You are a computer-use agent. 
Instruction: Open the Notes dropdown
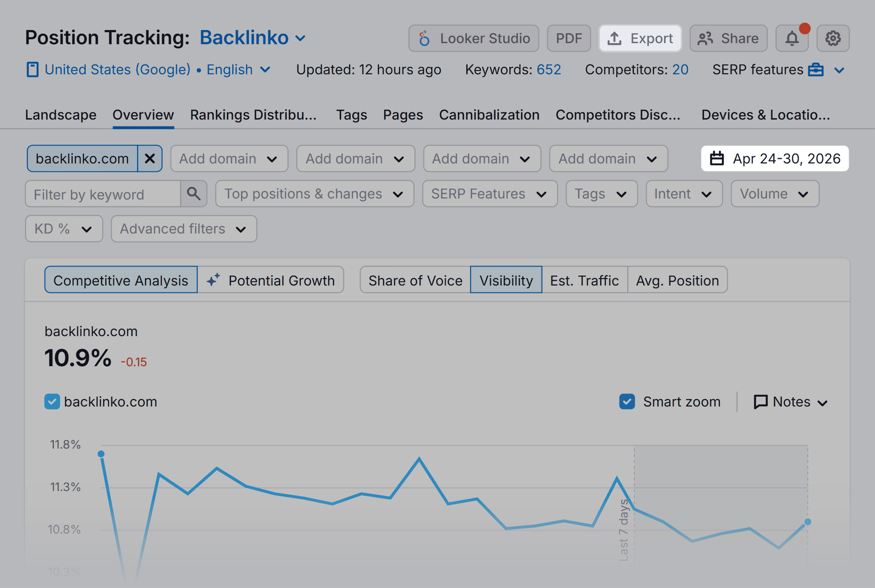[x=791, y=402]
